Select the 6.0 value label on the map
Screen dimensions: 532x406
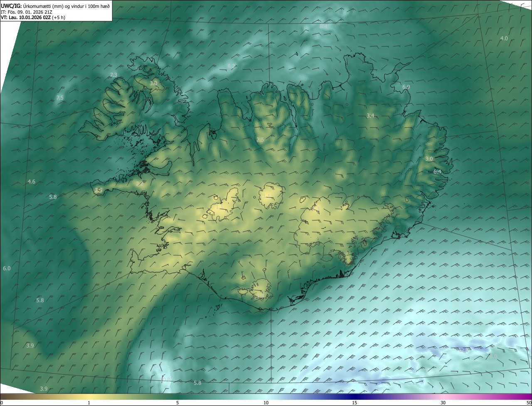tap(7, 269)
